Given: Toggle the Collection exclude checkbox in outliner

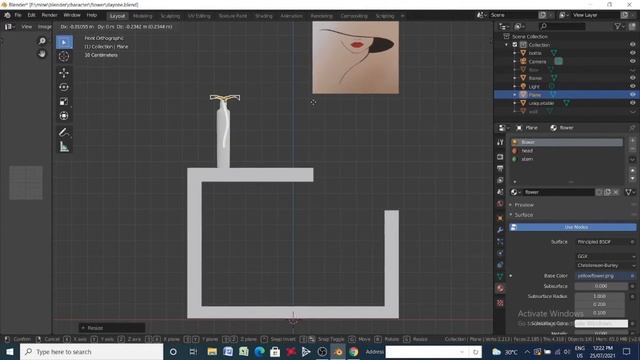Looking at the screenshot, I should click(515, 45).
